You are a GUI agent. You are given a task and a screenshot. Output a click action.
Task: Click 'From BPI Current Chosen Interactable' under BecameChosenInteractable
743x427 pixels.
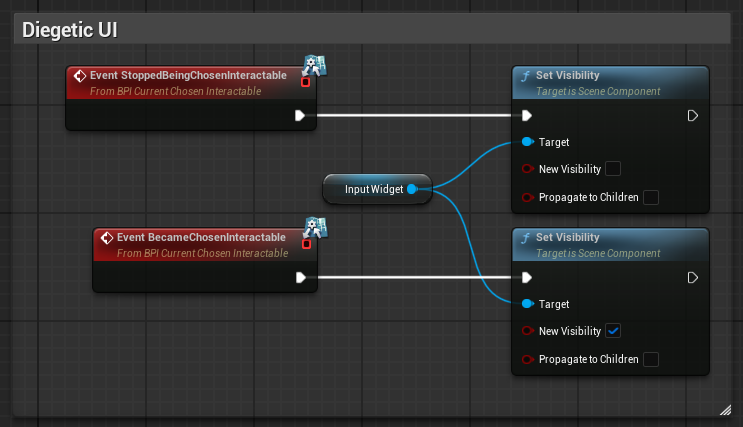(x=202, y=253)
